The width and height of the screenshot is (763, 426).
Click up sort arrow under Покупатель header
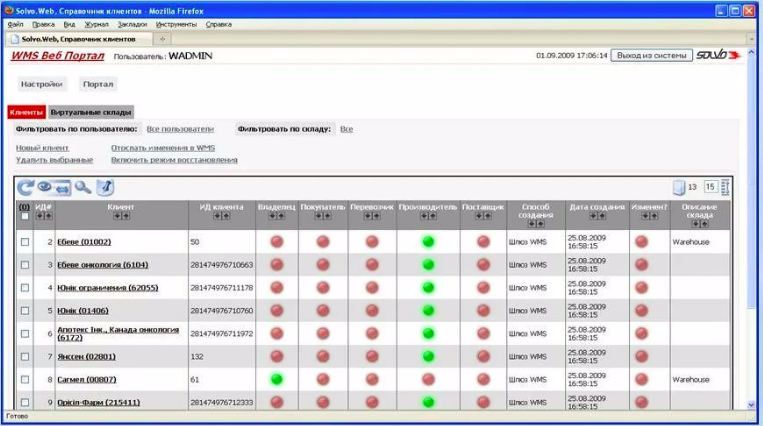pyautogui.click(x=327, y=216)
